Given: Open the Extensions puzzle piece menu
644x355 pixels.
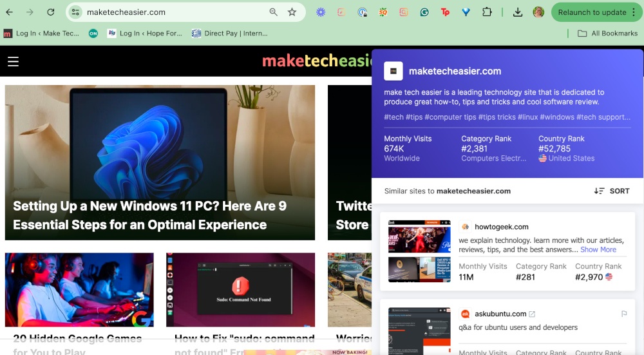Looking at the screenshot, I should tap(487, 12).
